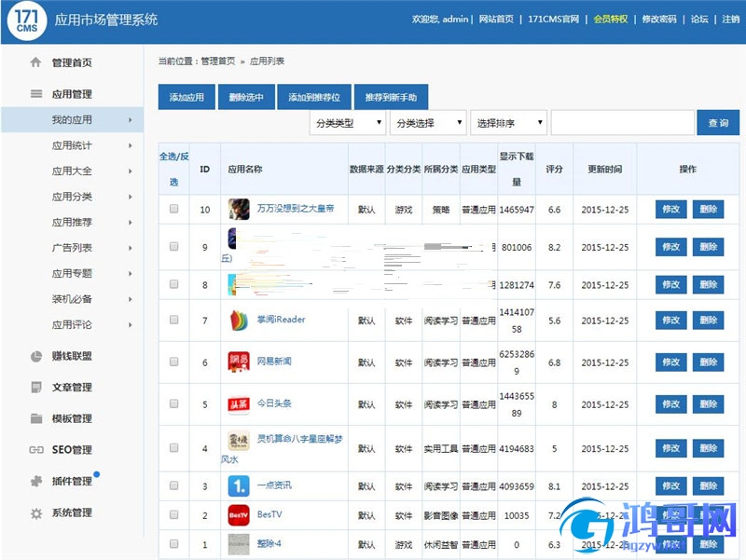
Task: Open the 分类选择 dropdown
Action: click(428, 123)
